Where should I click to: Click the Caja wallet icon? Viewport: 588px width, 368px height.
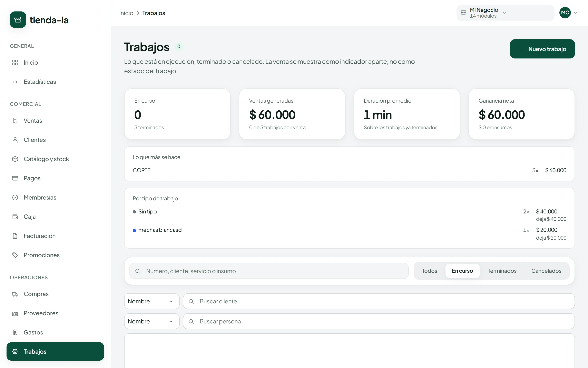pyautogui.click(x=15, y=217)
